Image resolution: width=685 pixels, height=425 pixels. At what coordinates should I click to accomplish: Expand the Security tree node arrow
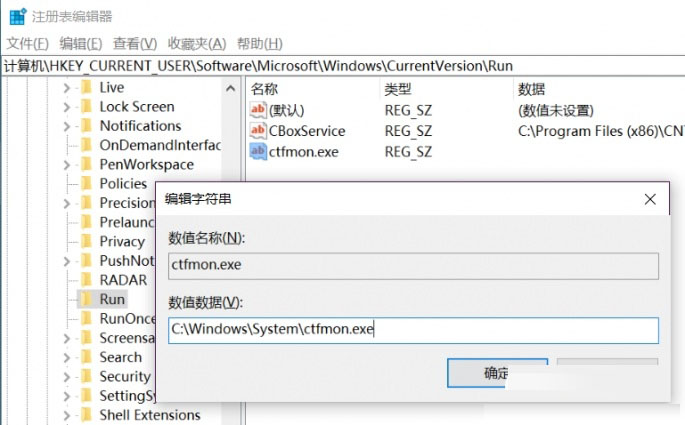[x=67, y=377]
